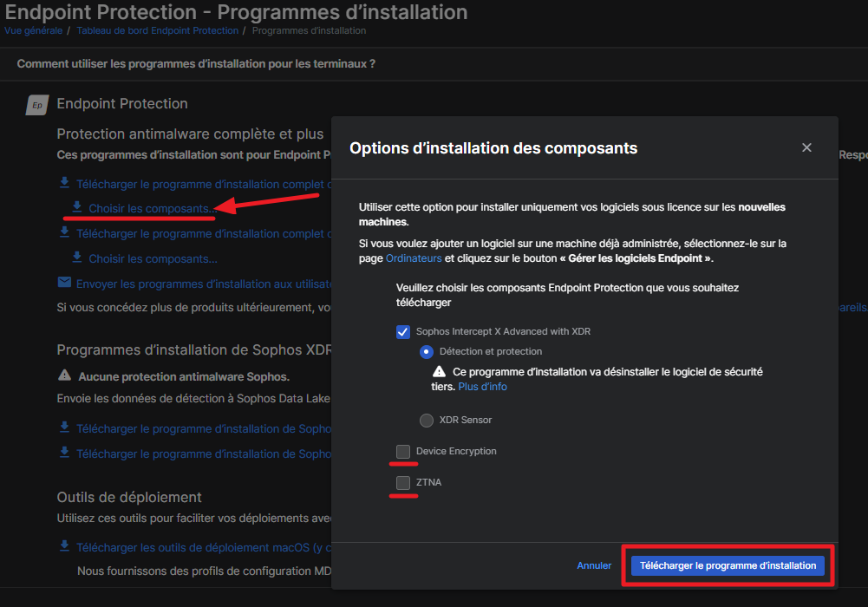The height and width of the screenshot is (607, 868).
Task: Click download icon beside first 'Télécharger le programme d'installation complet'
Action: click(64, 183)
